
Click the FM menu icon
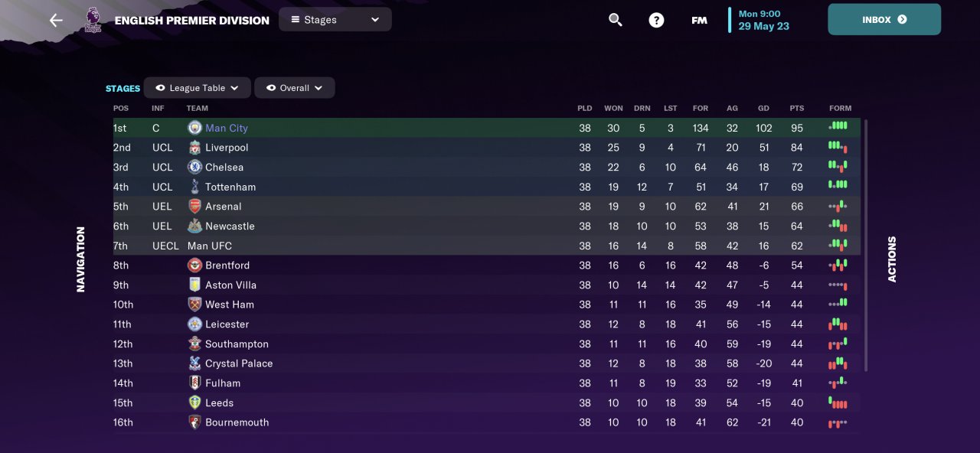click(x=699, y=21)
